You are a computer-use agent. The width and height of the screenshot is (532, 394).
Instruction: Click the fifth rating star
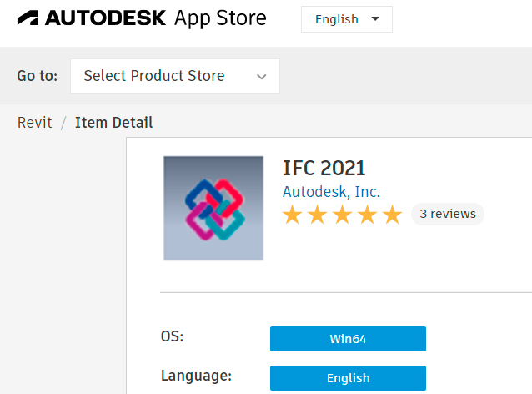(393, 215)
